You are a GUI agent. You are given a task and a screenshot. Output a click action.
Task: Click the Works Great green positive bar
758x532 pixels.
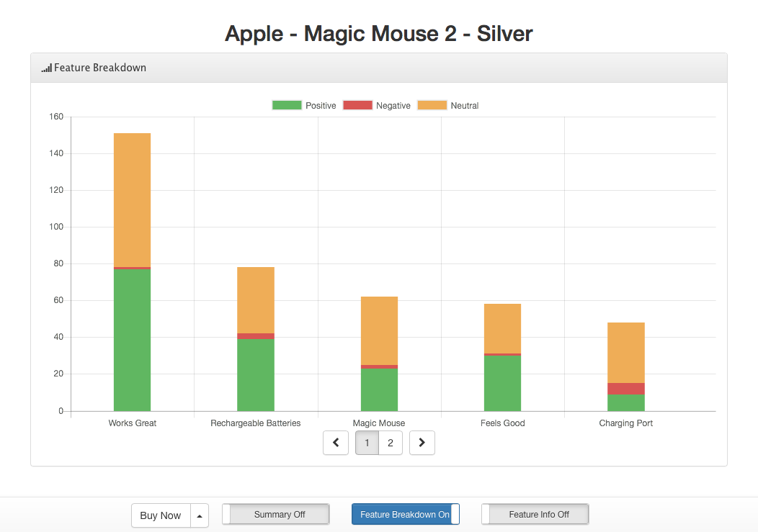coord(132,341)
